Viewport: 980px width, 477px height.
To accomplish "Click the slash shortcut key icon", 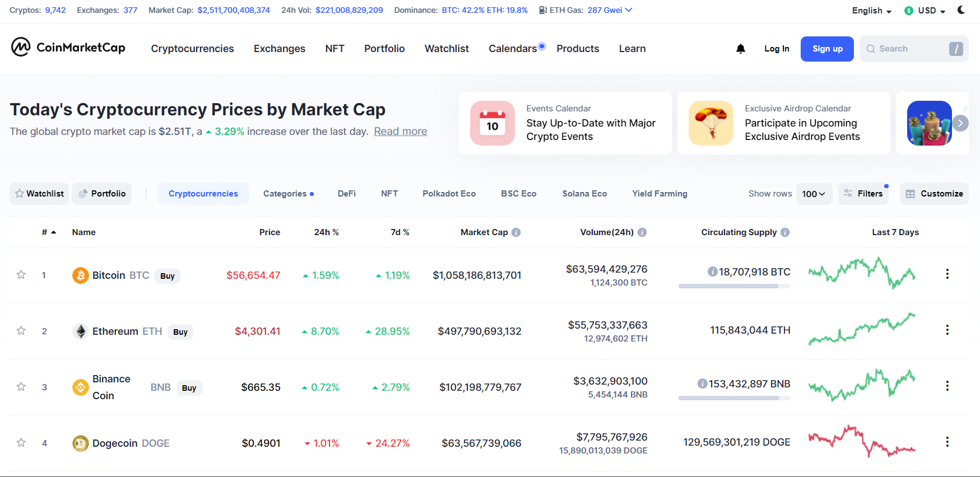I will (x=956, y=49).
